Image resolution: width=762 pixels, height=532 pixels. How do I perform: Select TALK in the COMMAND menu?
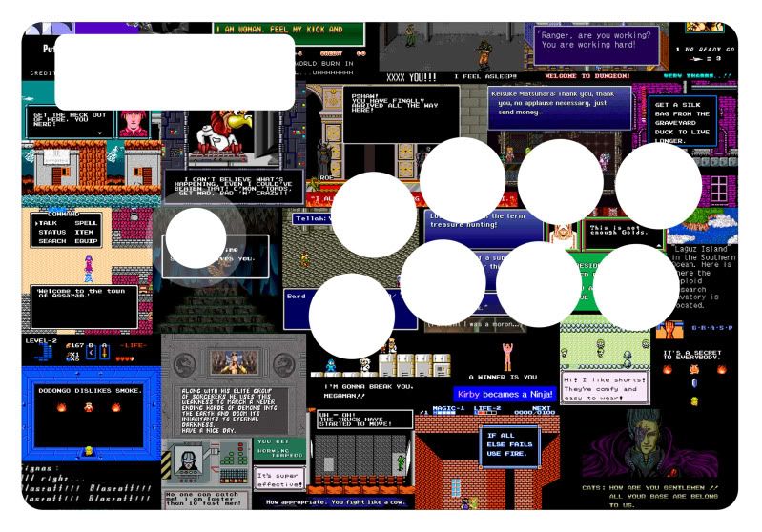click(47, 223)
